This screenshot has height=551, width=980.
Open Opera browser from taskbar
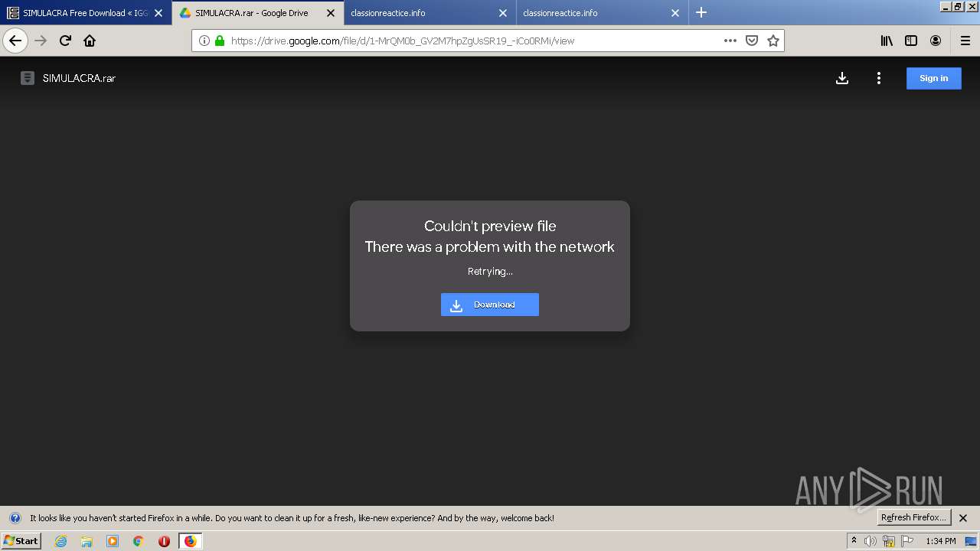coord(164,541)
